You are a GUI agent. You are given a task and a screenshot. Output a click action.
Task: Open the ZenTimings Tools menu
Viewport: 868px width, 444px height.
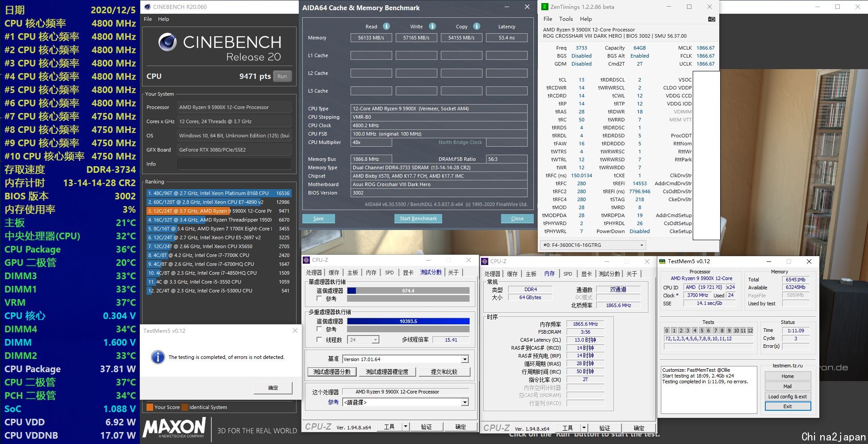pos(566,19)
